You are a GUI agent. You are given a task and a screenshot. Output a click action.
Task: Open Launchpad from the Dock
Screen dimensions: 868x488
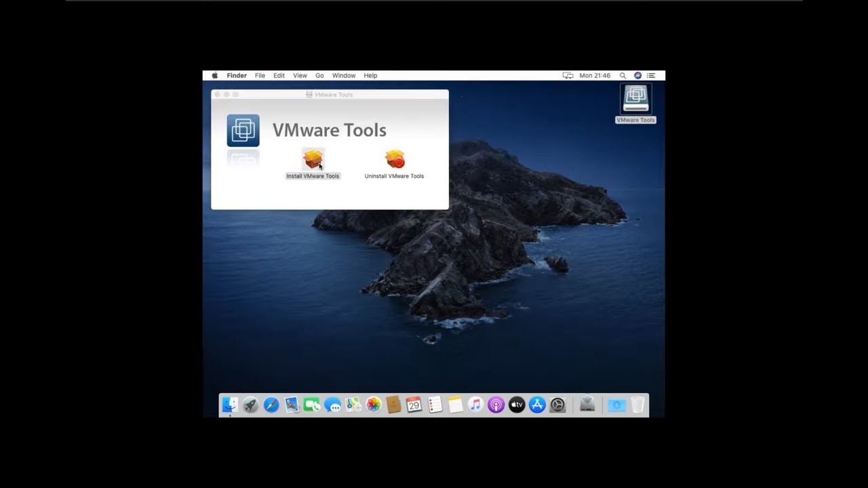[250, 405]
